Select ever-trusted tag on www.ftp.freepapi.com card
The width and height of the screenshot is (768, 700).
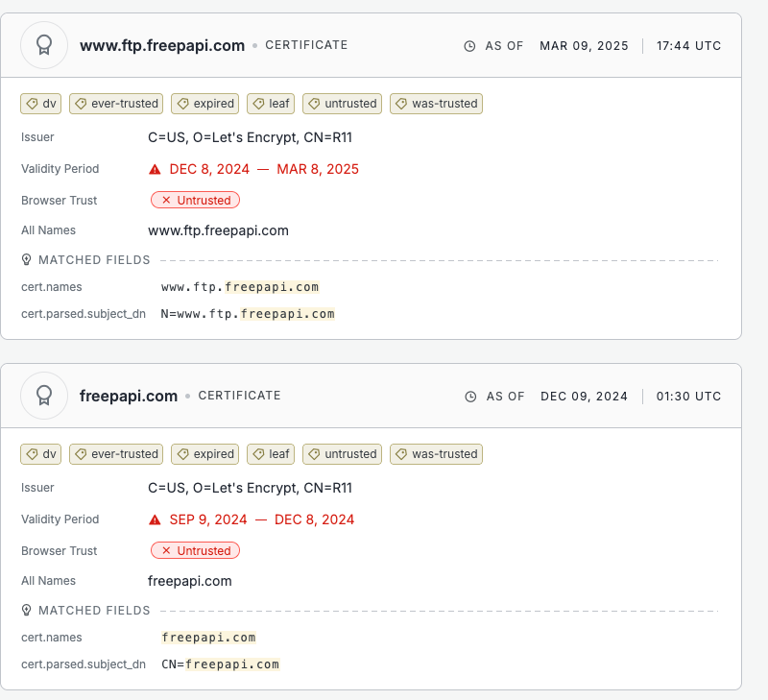pyautogui.click(x=116, y=104)
